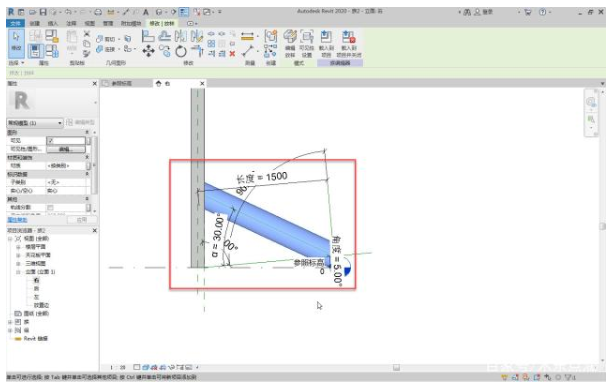
Task: Select the Copy tool next to Move
Action: point(165,51)
